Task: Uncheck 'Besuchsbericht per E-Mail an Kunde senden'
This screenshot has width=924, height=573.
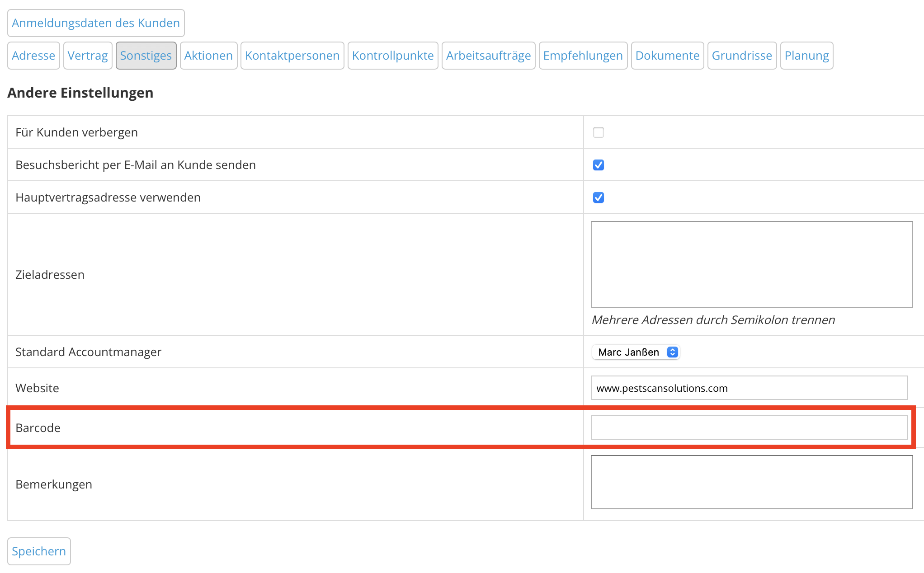Action: (598, 165)
